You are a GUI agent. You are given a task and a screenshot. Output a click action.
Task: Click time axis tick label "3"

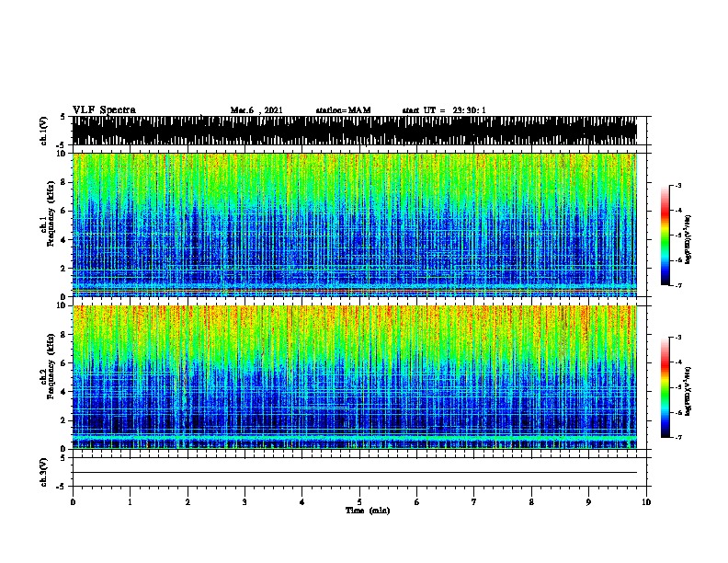coord(245,502)
